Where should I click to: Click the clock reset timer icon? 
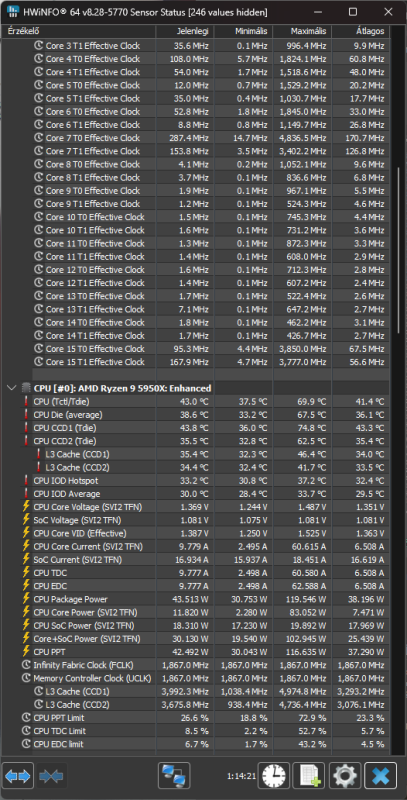[274, 776]
